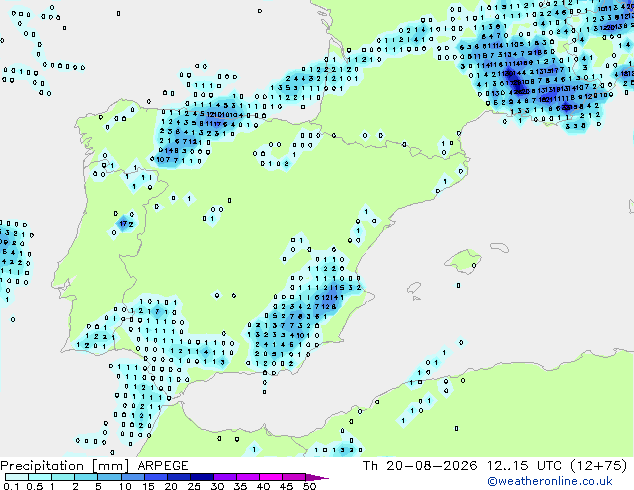Image resolution: width=634 pixels, height=490 pixels.
Task: Click the legend value '0.5'
Action: [x=34, y=486]
